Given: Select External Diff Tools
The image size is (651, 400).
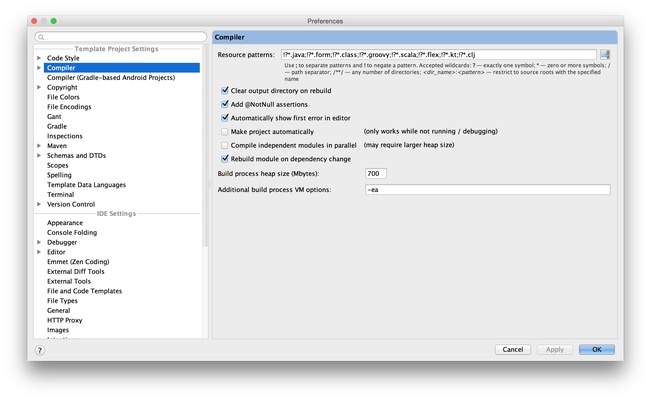Looking at the screenshot, I should (x=76, y=272).
